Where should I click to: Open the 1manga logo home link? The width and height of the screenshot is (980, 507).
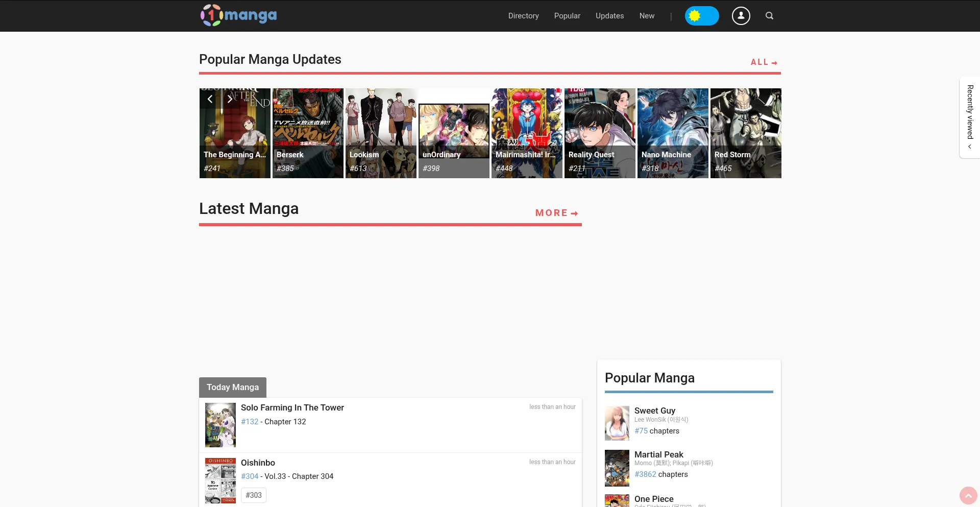point(238,15)
